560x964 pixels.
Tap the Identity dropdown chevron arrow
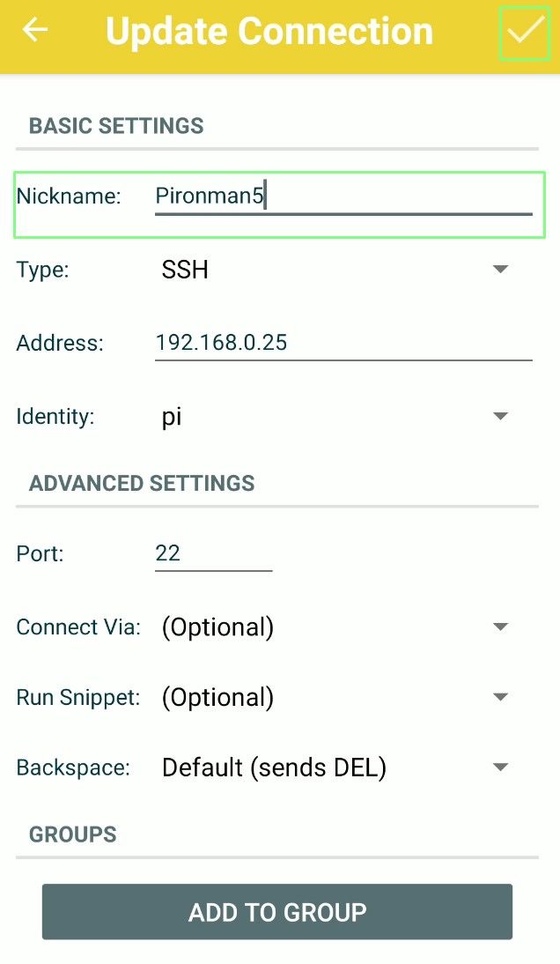coord(500,416)
